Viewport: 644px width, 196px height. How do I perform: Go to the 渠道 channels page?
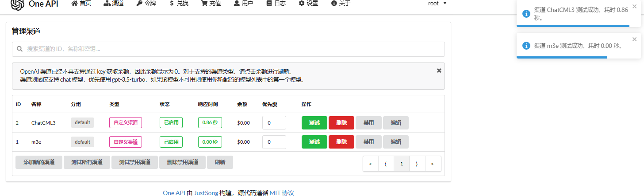pos(114,4)
